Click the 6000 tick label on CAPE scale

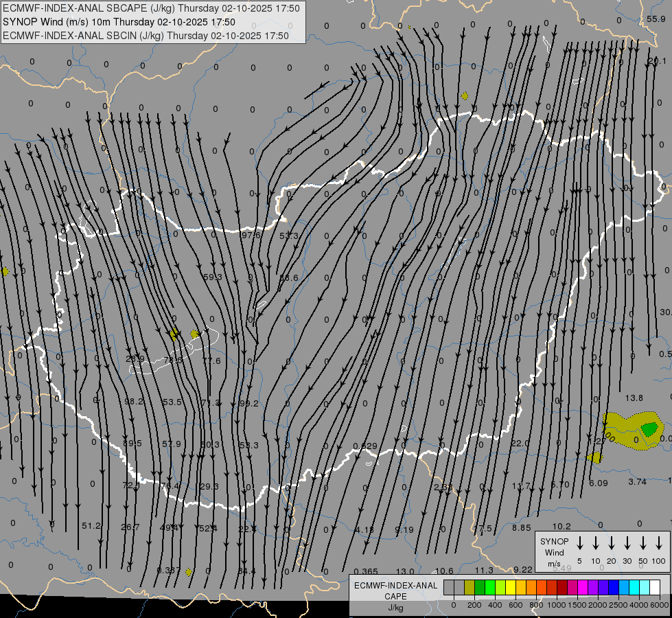[659, 605]
